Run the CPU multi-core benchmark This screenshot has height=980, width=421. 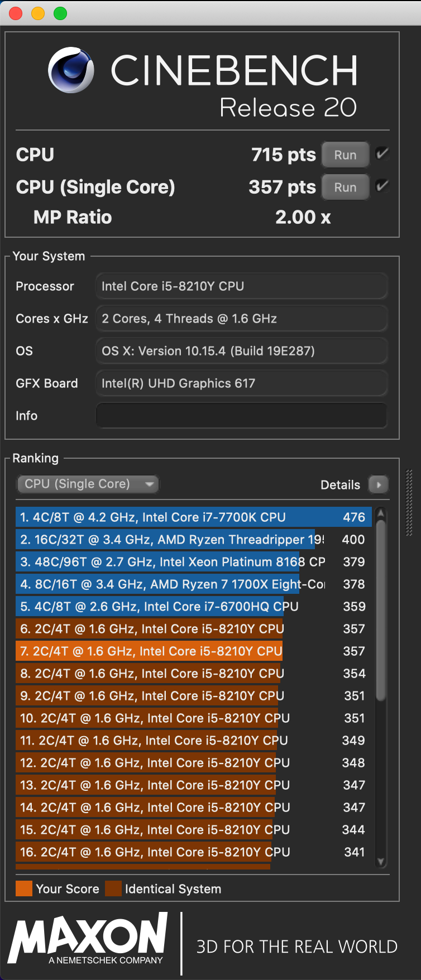click(345, 155)
